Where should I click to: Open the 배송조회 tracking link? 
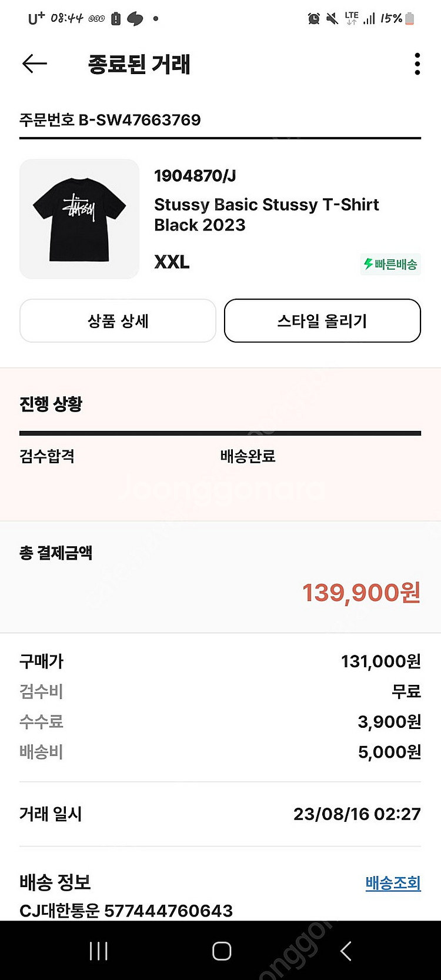pos(393,883)
